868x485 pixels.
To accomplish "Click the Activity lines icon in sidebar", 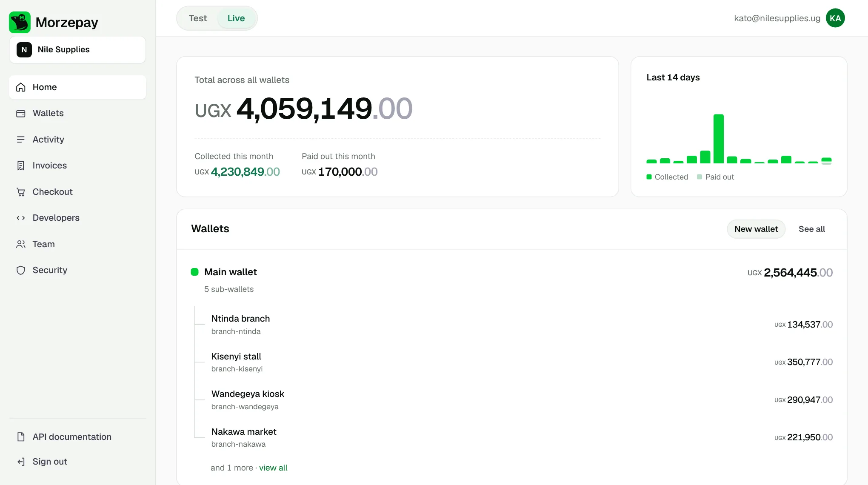I will [21, 140].
